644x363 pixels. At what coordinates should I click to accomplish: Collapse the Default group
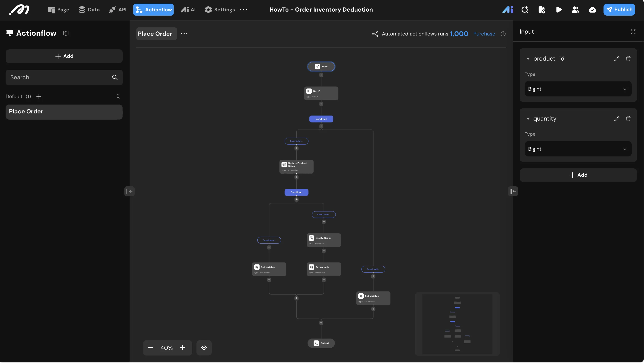118,96
